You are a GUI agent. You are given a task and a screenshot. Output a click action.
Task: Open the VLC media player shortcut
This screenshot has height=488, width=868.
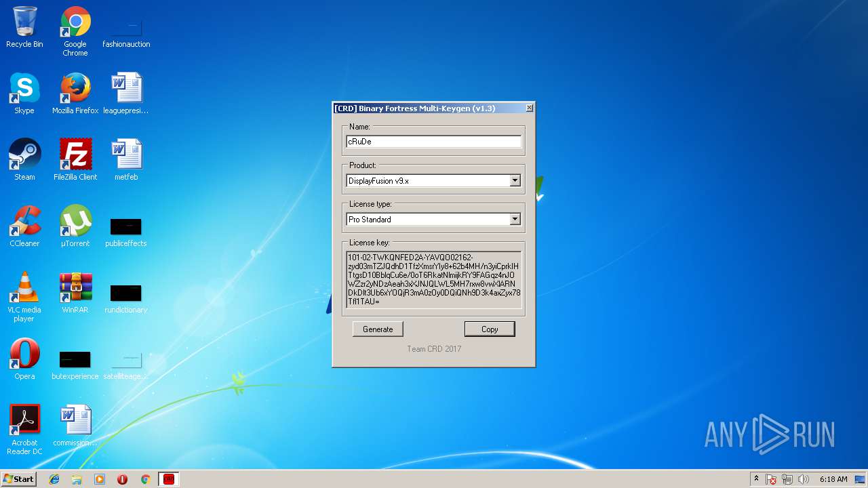pyautogui.click(x=24, y=298)
